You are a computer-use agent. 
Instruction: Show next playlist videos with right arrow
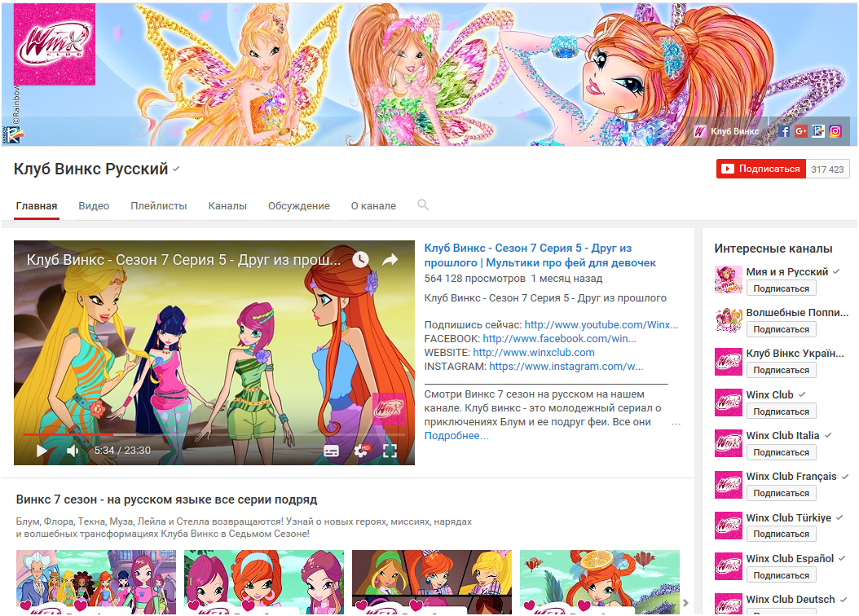(x=686, y=603)
